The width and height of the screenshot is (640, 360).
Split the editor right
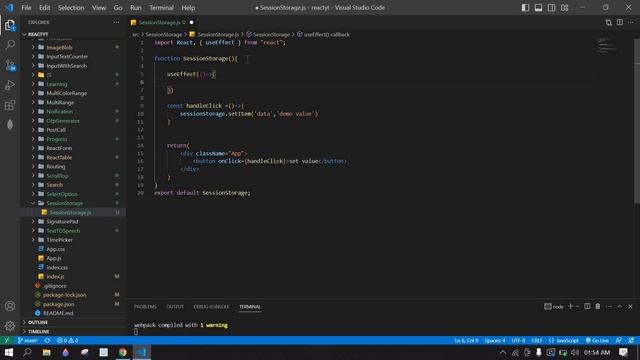(x=620, y=22)
